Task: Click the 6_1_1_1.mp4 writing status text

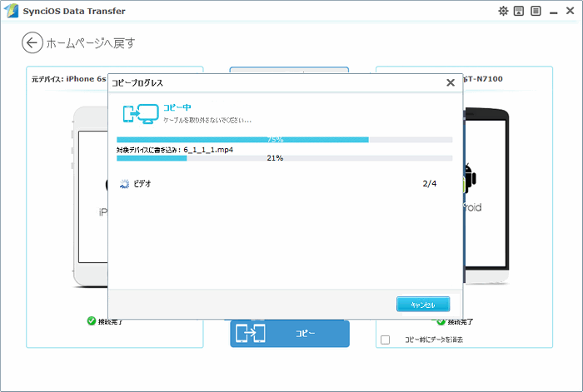Action: 175,150
